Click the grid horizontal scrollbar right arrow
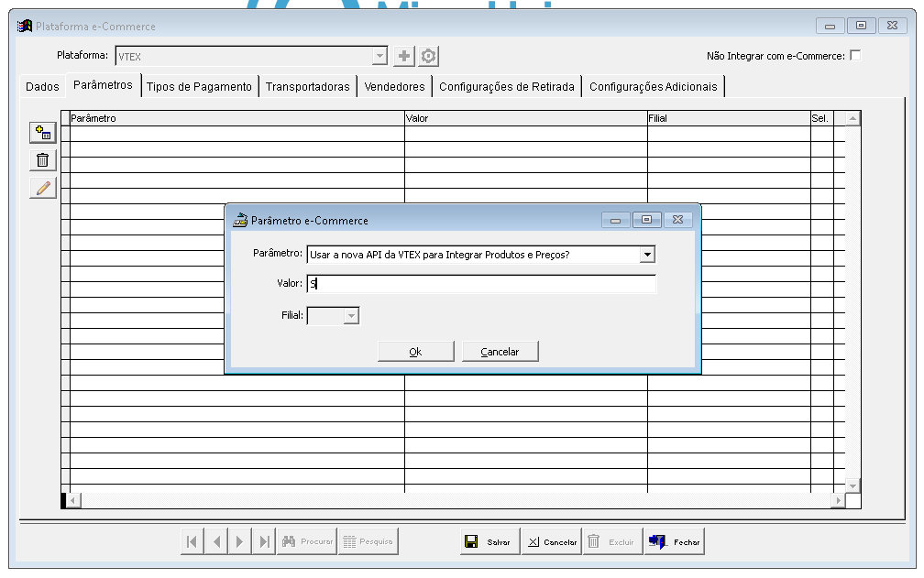Screen dimensions: 924x578 838,500
